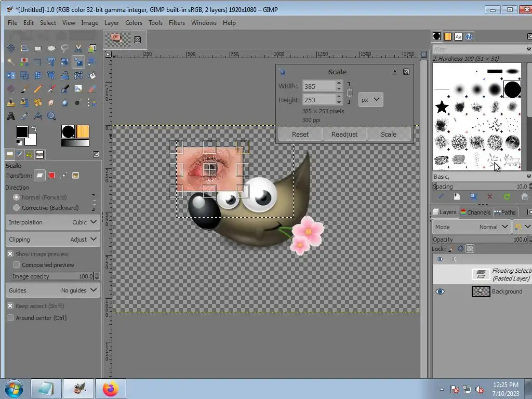Select the Eraser tool

[91, 89]
